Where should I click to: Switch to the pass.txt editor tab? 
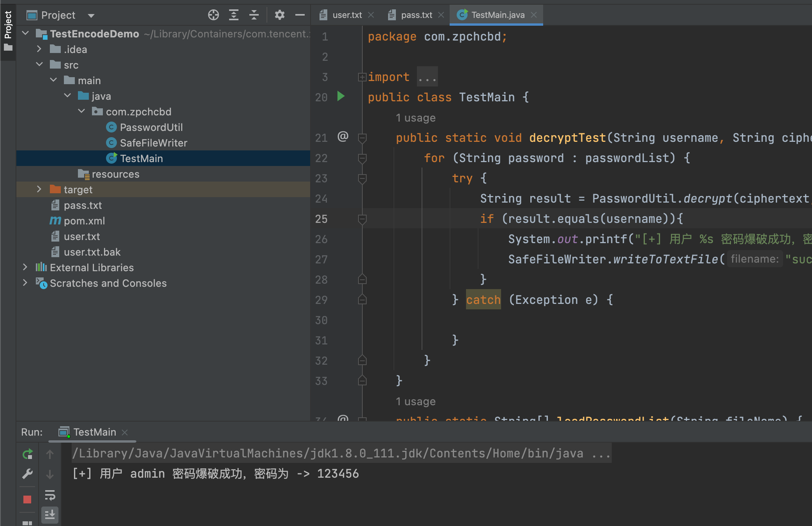[416, 15]
